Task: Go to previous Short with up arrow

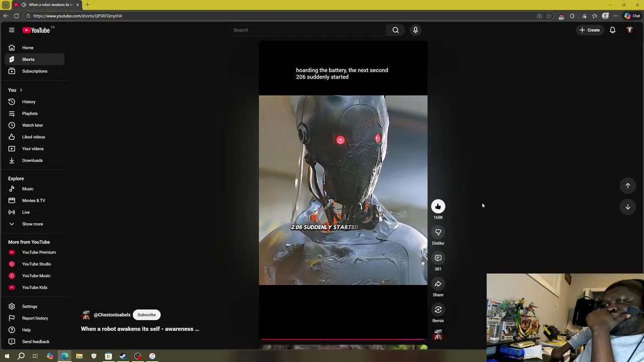Action: tap(628, 186)
